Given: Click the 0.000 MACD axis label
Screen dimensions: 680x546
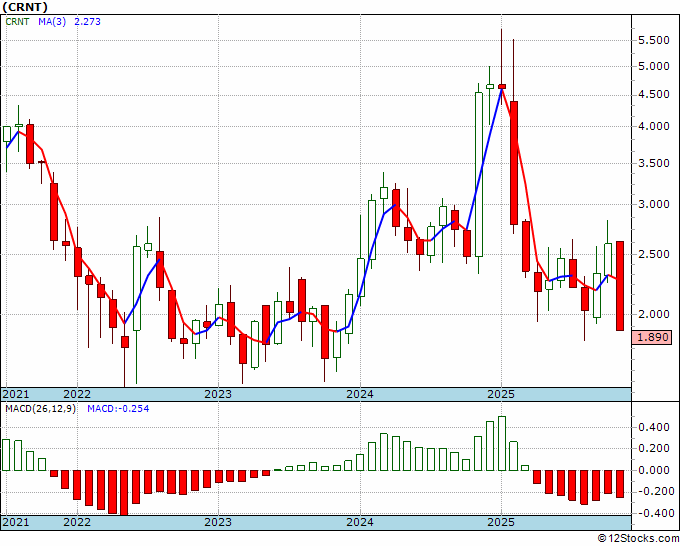Looking at the screenshot, I should tap(654, 470).
